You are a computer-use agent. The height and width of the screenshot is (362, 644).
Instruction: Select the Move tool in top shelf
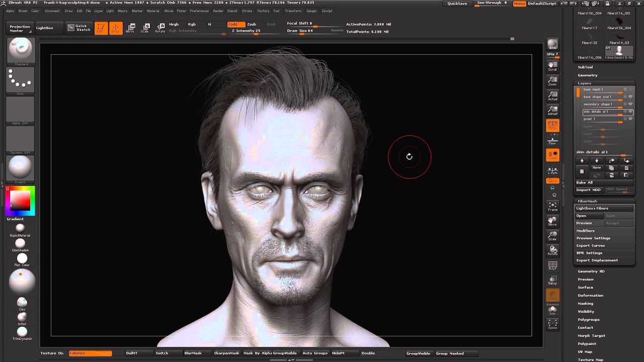coord(130,28)
